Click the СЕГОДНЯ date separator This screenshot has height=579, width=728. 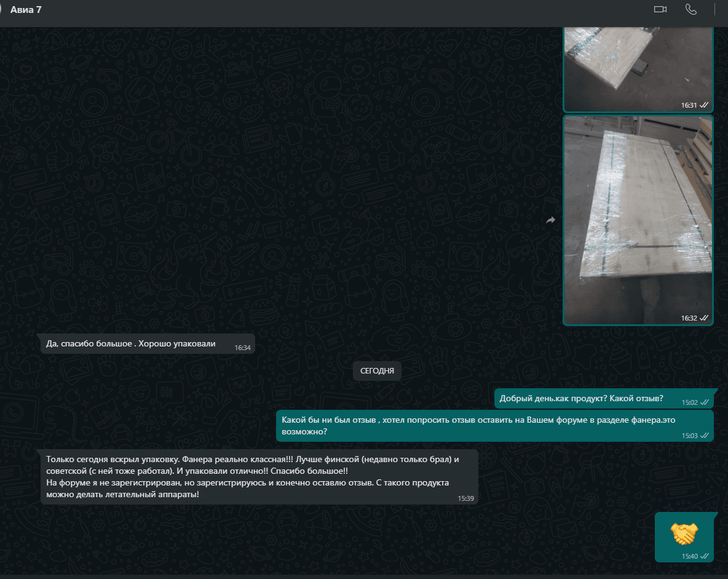(x=377, y=371)
